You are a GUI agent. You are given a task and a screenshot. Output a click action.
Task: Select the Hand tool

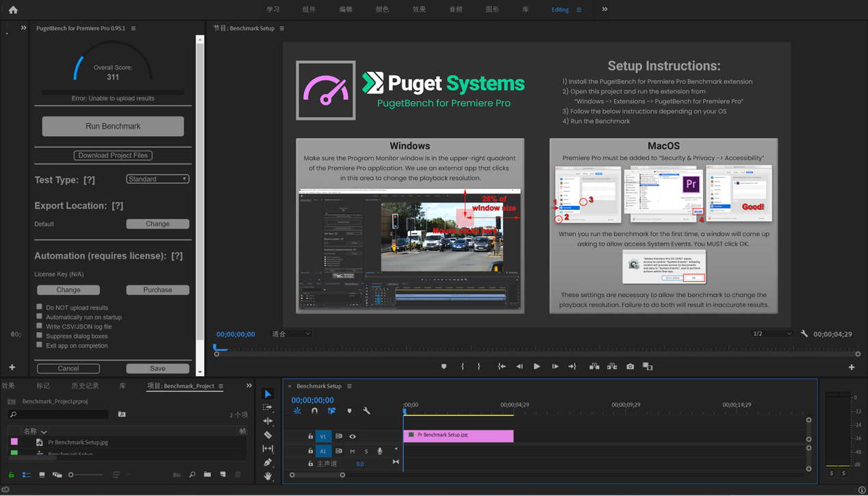tap(268, 475)
